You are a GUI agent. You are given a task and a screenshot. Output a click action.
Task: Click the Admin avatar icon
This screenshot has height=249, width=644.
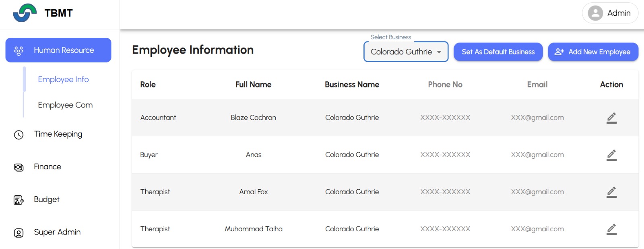pyautogui.click(x=595, y=13)
